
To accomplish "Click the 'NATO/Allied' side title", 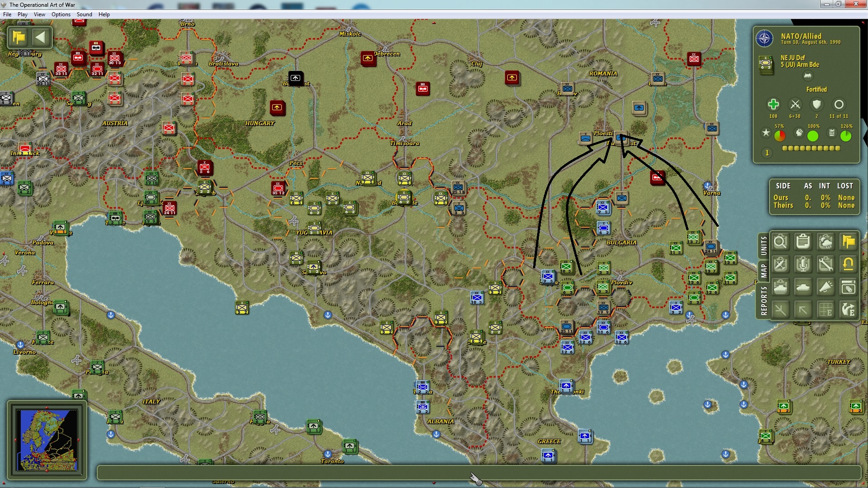I will point(801,36).
